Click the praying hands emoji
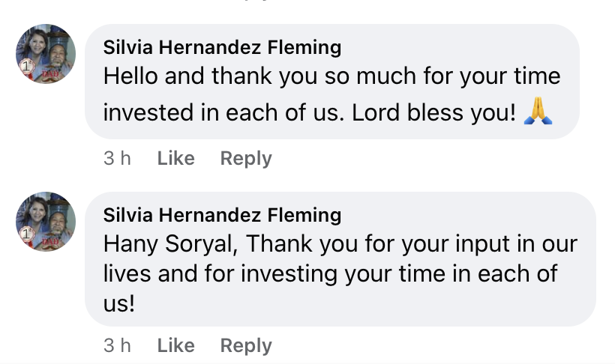Image resolution: width=615 pixels, height=364 pixels. point(538,112)
